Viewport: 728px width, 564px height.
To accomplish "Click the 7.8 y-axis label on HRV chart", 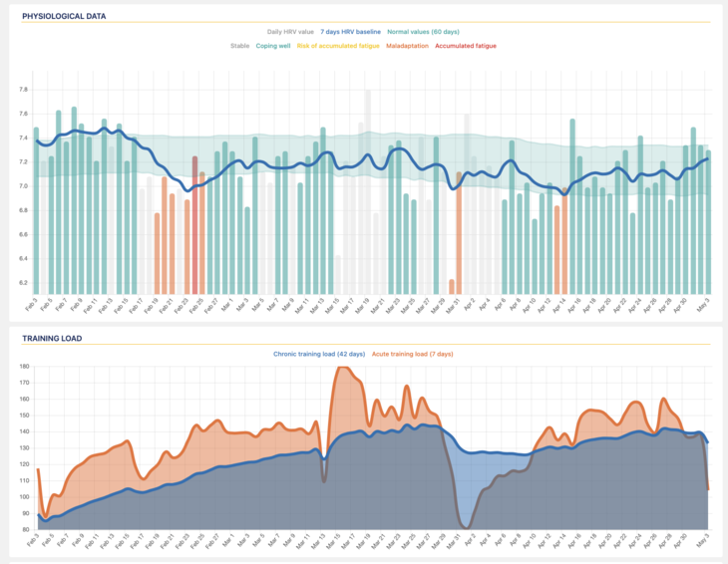I will pos(23,90).
